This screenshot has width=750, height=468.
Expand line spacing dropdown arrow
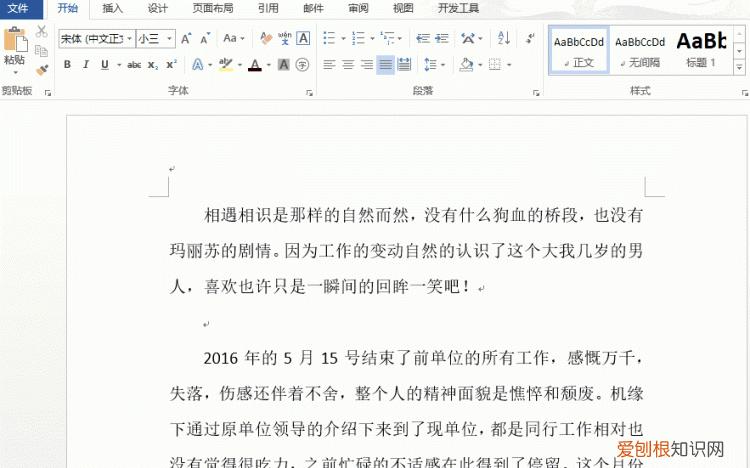point(443,65)
